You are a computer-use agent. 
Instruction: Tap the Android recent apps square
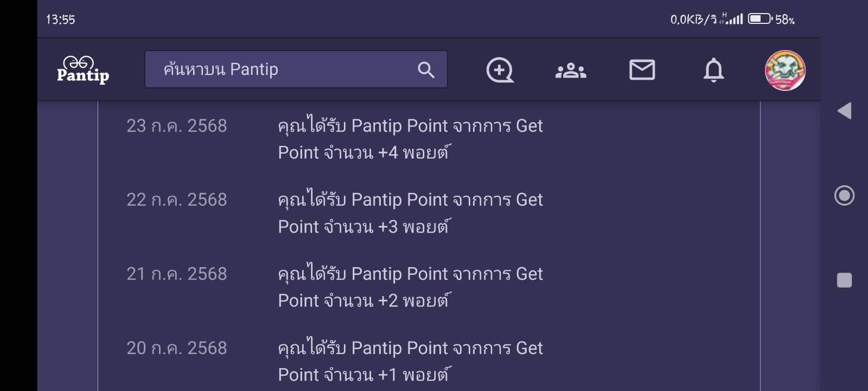tap(844, 280)
